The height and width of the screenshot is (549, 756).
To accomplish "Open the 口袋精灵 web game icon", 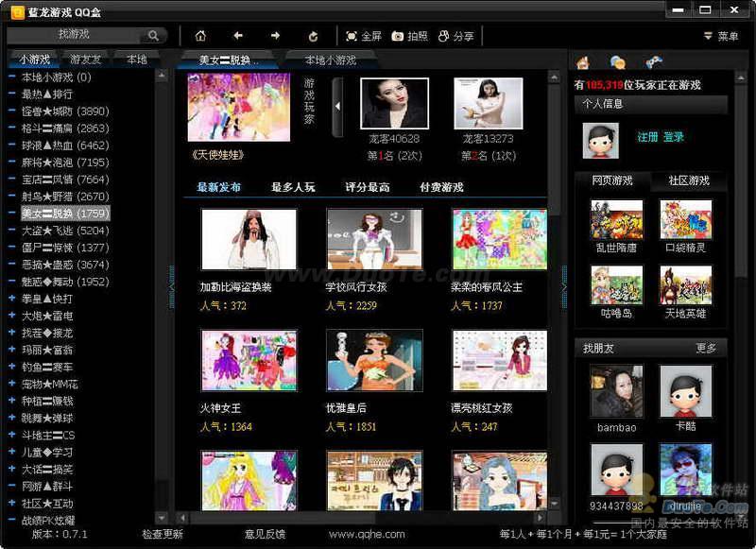I will pyautogui.click(x=686, y=220).
